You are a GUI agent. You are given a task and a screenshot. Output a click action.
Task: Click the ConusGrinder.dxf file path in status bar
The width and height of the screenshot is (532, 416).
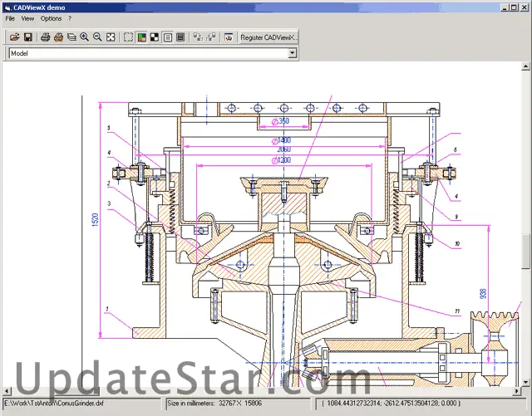[x=53, y=404]
